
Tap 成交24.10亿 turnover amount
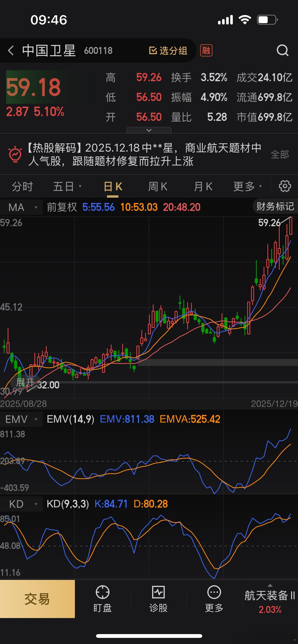264,77
